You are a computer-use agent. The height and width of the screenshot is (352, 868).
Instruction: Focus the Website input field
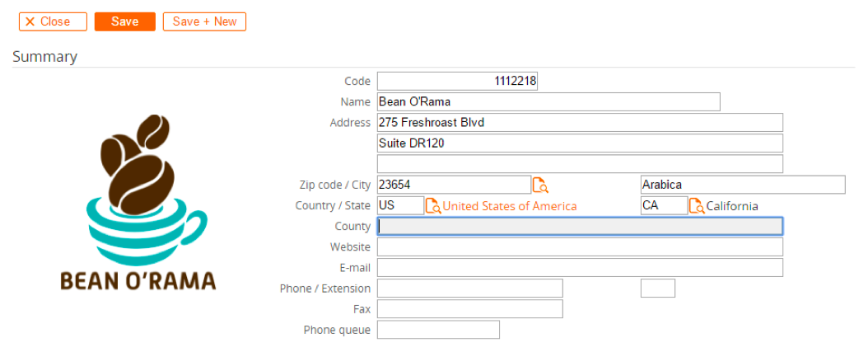click(580, 246)
